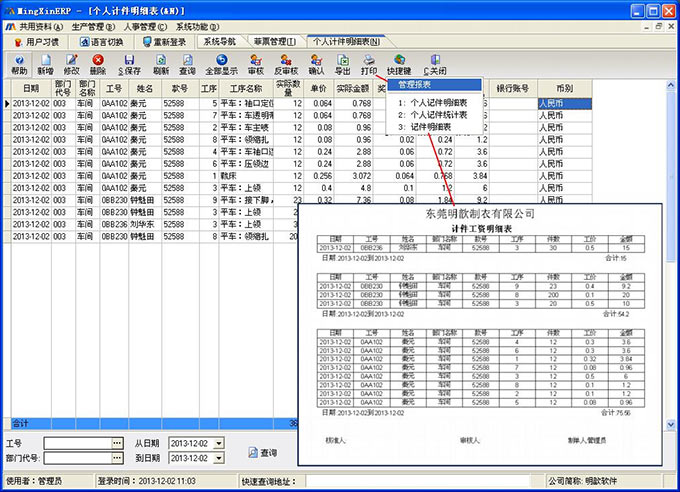The image size is (680, 492).
Task: Open the 到日期 date dropdown
Action: click(219, 458)
